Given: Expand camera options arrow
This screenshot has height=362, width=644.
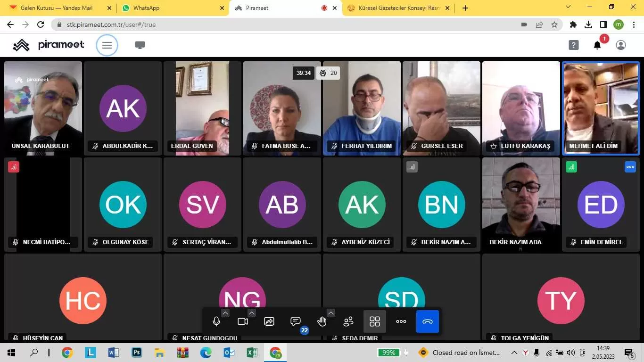Looking at the screenshot, I should click(252, 313).
